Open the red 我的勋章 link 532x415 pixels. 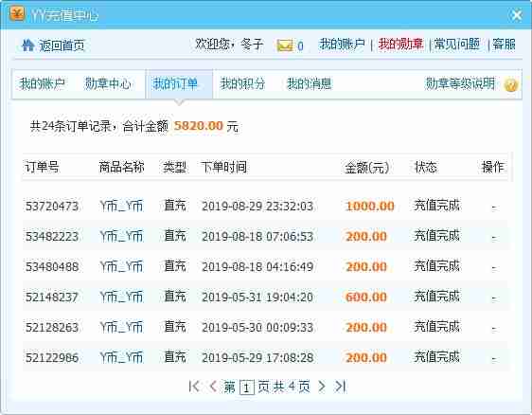400,45
